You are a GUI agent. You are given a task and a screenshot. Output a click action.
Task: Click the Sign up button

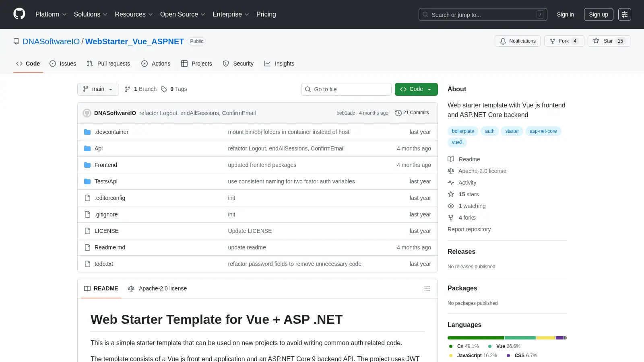599,14
